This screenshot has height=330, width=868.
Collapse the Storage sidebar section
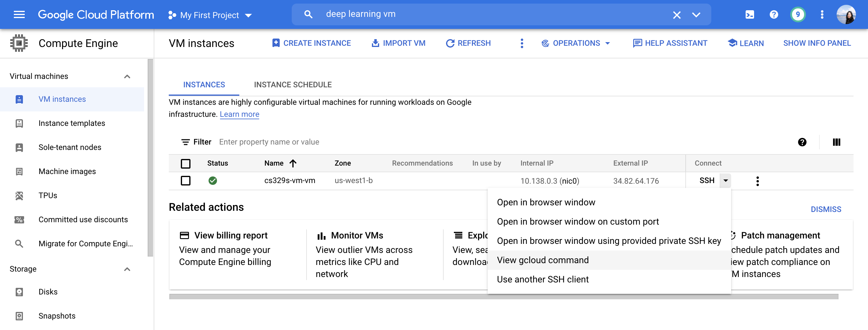pyautogui.click(x=127, y=269)
